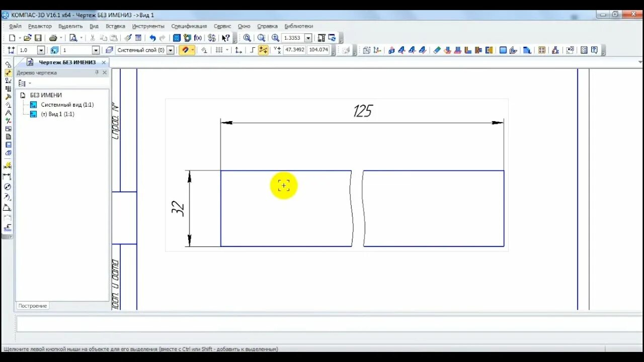Open the Редактор menu
The height and width of the screenshot is (362, 644).
(x=40, y=26)
